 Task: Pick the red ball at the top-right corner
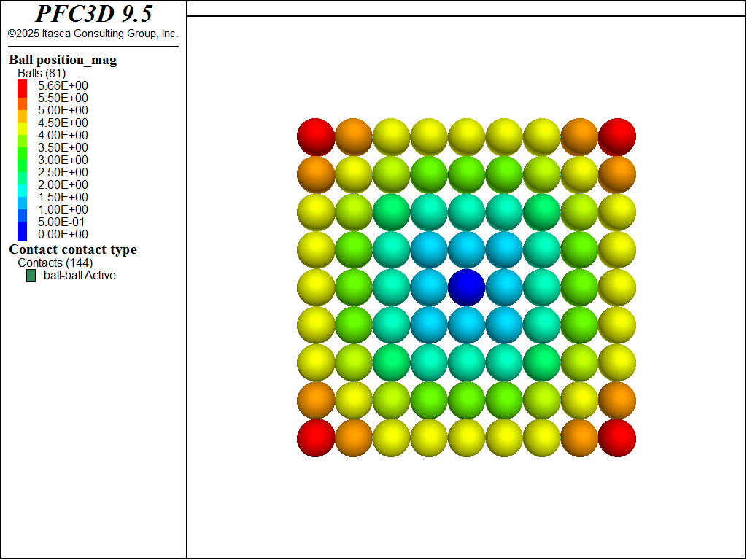click(617, 137)
